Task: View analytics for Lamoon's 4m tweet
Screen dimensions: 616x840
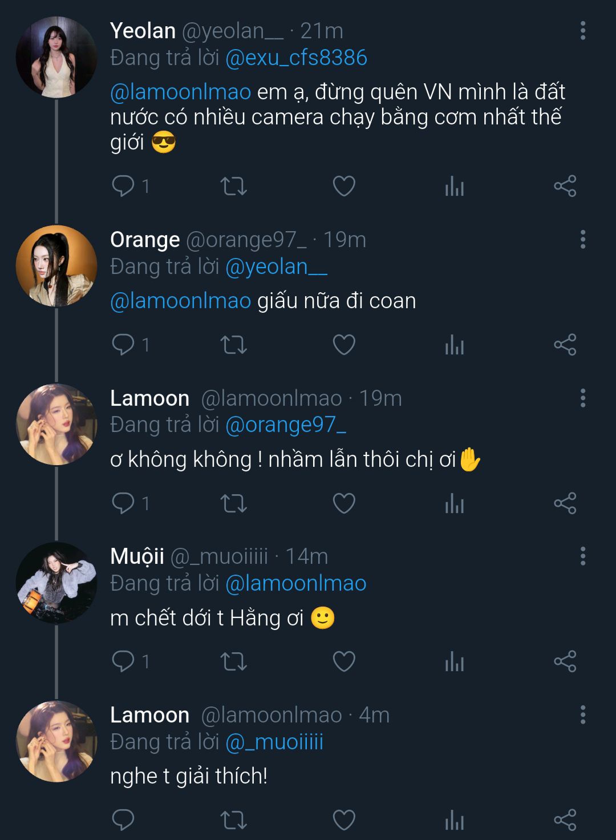Action: pyautogui.click(x=455, y=820)
